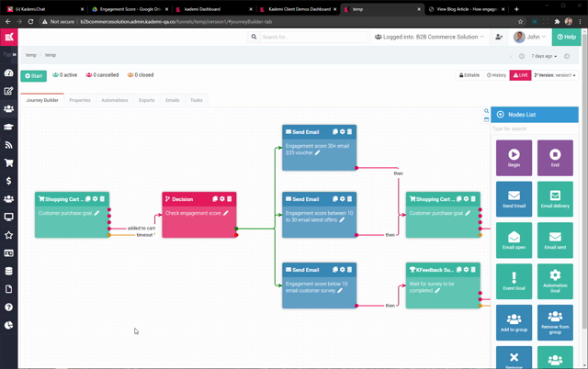This screenshot has height=369, width=588.
Task: Pick the Email delivery node
Action: [x=555, y=199]
